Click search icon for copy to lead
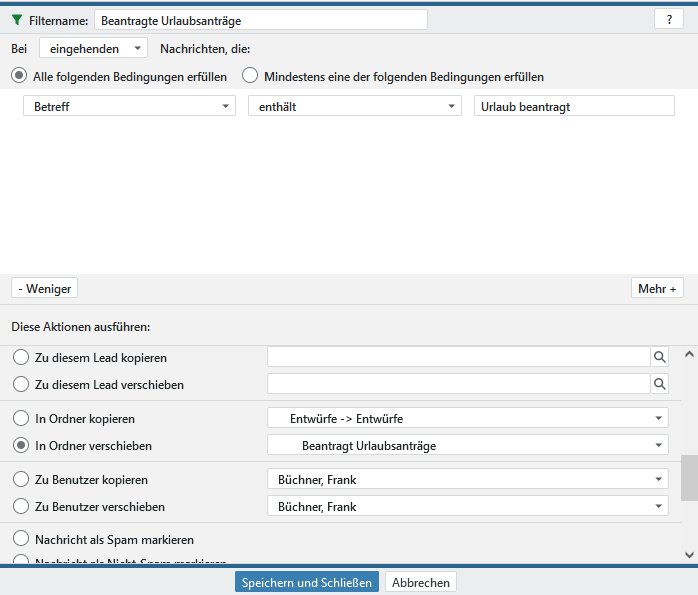Image resolution: width=698 pixels, height=595 pixels. point(659,357)
